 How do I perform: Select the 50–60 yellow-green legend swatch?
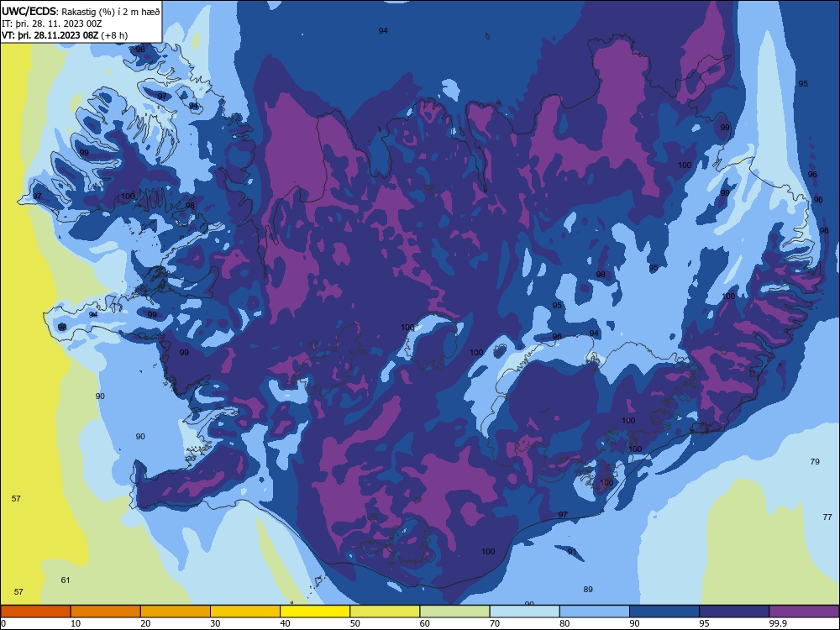(385, 612)
